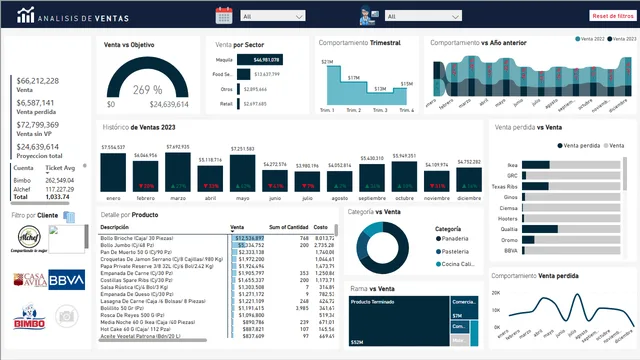Click the Sum of Cantidad column header
The image size is (640, 360).
289,227
